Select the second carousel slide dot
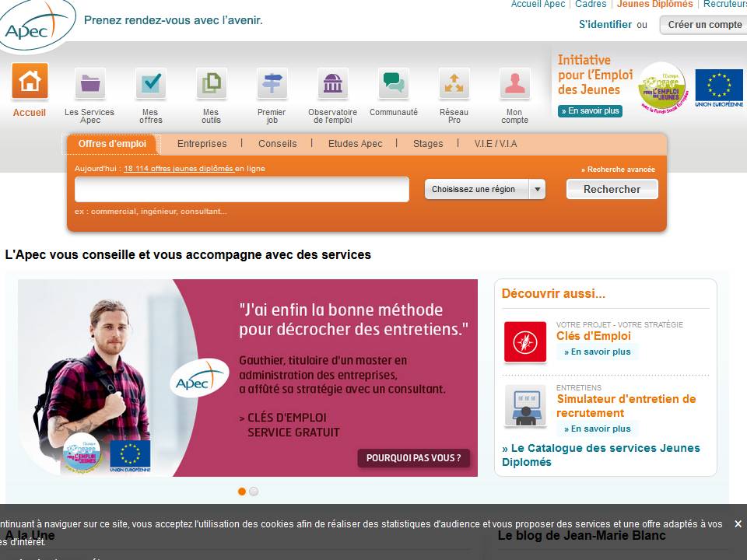The width and height of the screenshot is (747, 560). pos(254,492)
